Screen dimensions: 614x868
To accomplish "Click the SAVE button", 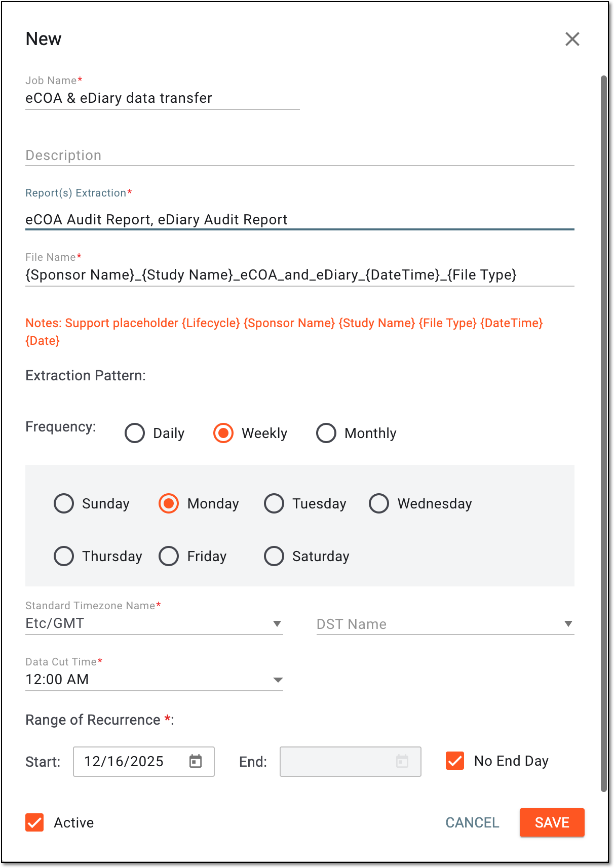I will pyautogui.click(x=552, y=822).
